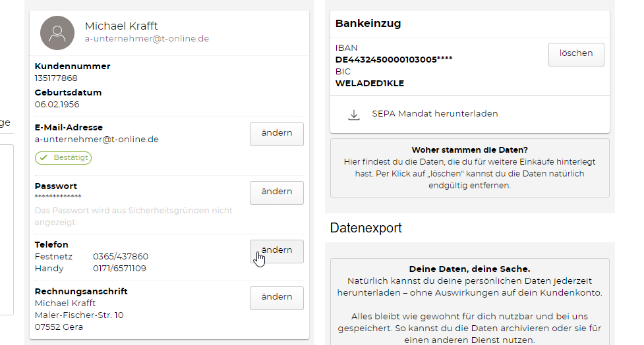Viewport: 644px width, 345px height.
Task: Click the Datenexport heading
Action: (366, 228)
